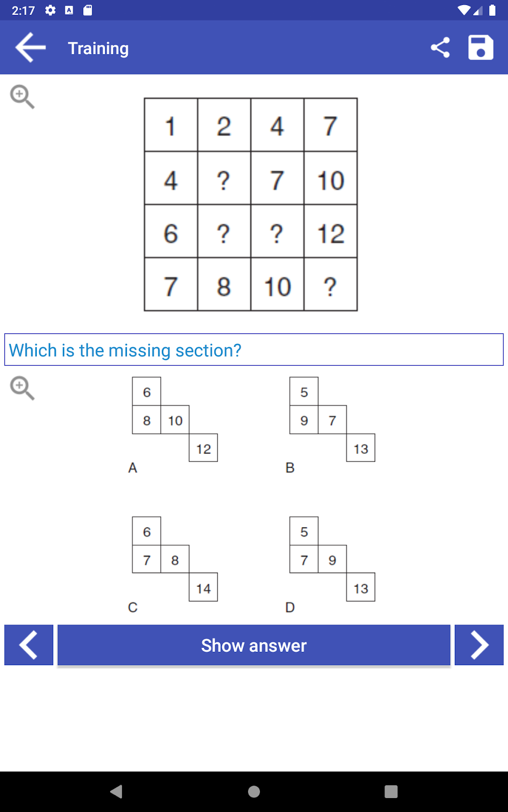Go to previous question arrow
Screen dimensions: 508x812
tap(29, 645)
